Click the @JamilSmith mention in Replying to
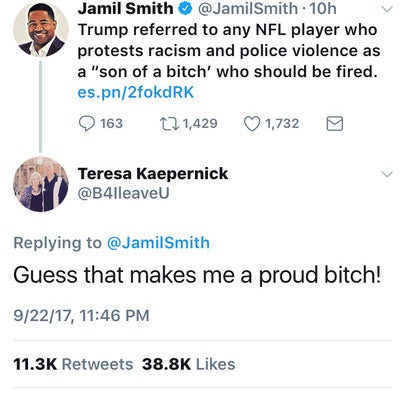Screen dimensions: 405x396 [158, 242]
